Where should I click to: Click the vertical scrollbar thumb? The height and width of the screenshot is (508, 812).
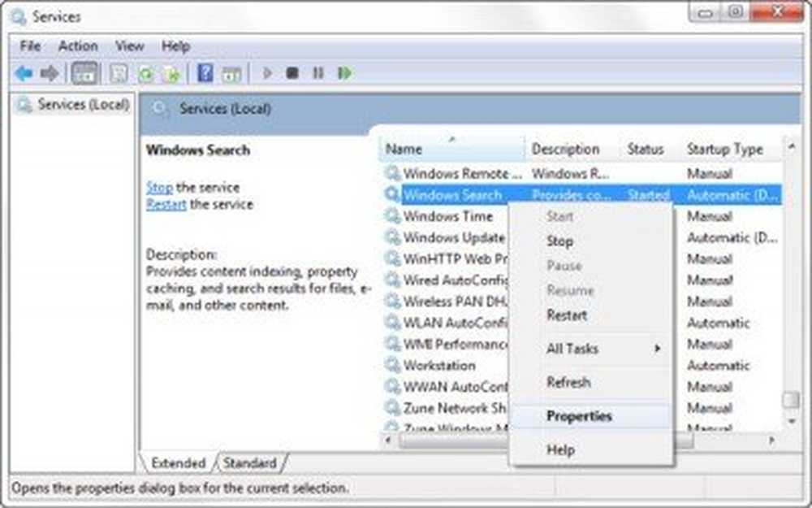(791, 399)
